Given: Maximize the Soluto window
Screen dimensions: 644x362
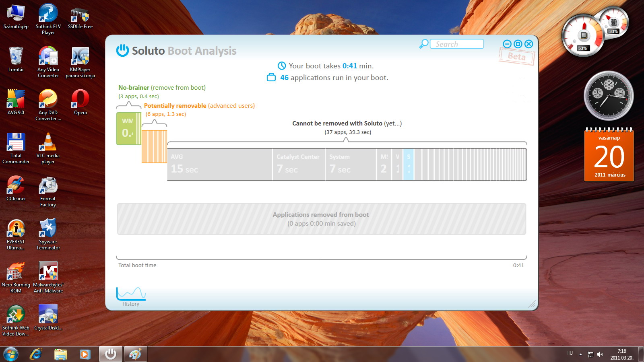Looking at the screenshot, I should [518, 44].
